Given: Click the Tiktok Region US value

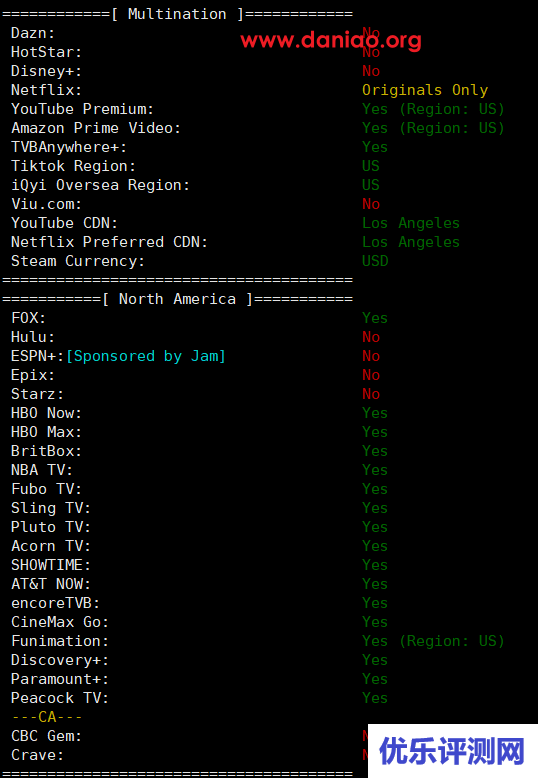Looking at the screenshot, I should 371,166.
